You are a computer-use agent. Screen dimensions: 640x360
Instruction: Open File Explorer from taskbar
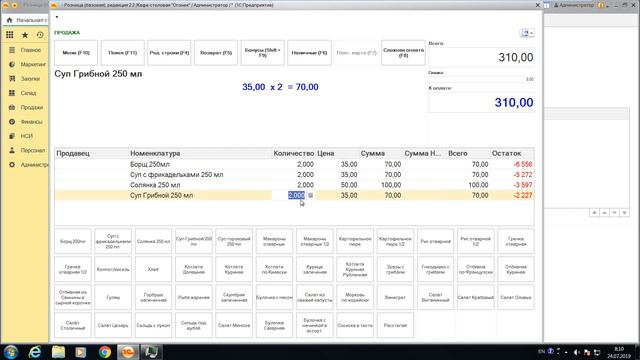coord(58,352)
